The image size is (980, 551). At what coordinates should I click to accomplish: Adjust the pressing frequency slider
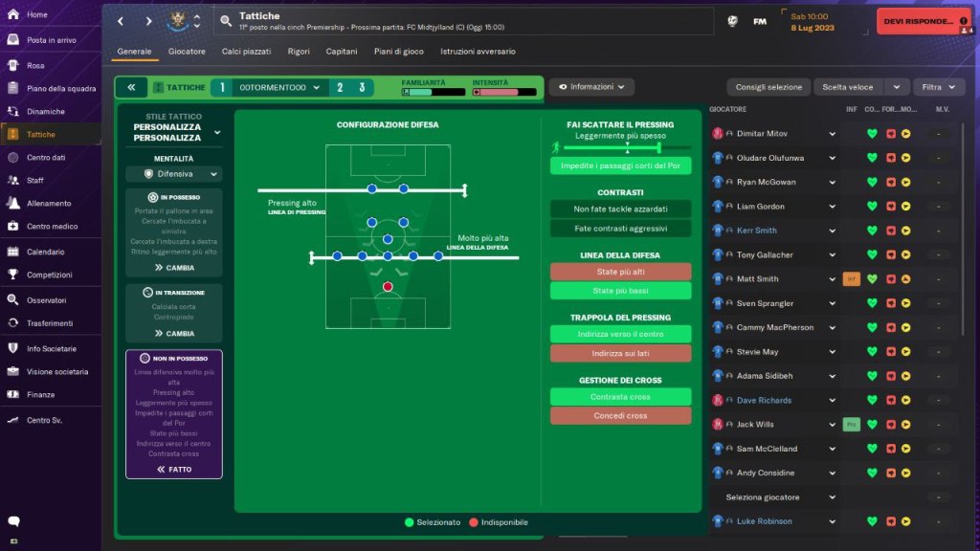coord(627,147)
